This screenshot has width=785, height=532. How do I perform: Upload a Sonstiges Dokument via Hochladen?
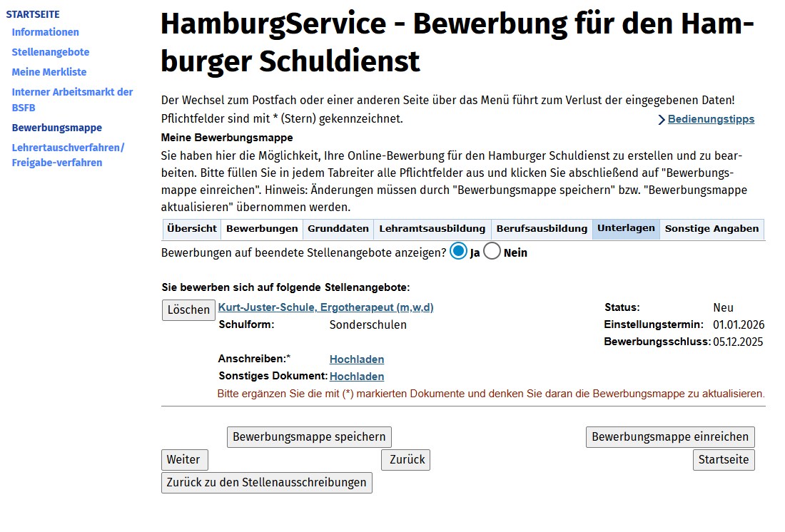[357, 377]
